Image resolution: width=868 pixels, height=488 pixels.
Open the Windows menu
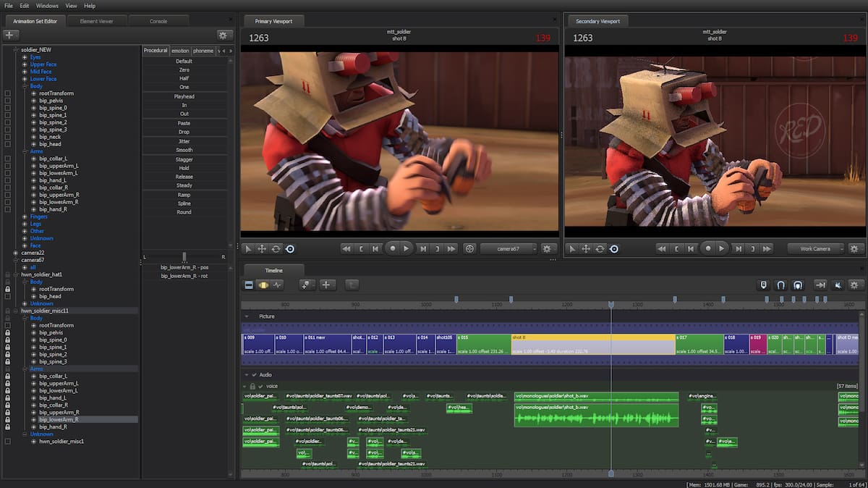point(47,5)
